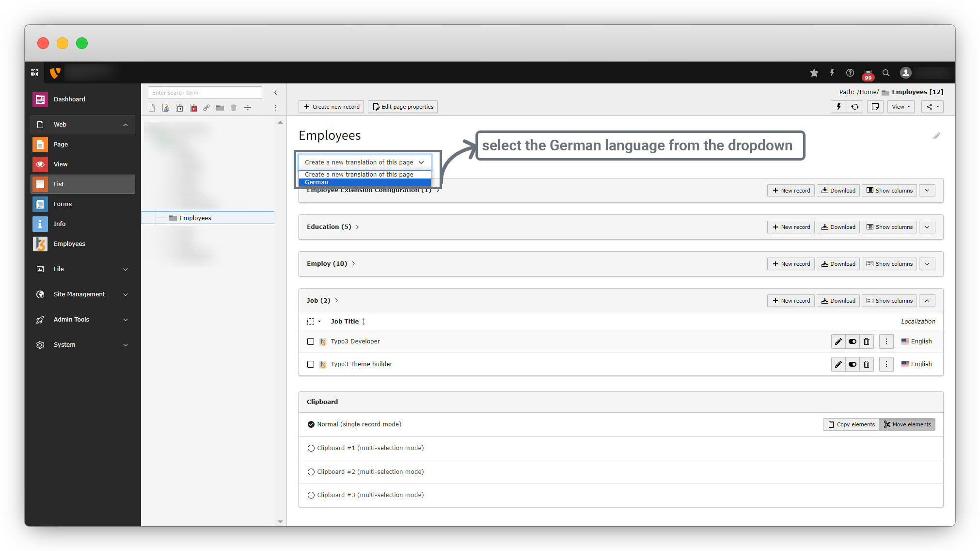This screenshot has width=980, height=551.
Task: Click Download for the Education table
Action: 838,227
